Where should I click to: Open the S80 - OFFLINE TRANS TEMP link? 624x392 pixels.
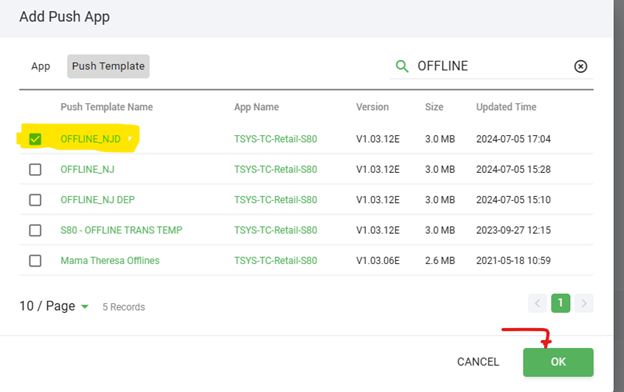click(x=121, y=230)
